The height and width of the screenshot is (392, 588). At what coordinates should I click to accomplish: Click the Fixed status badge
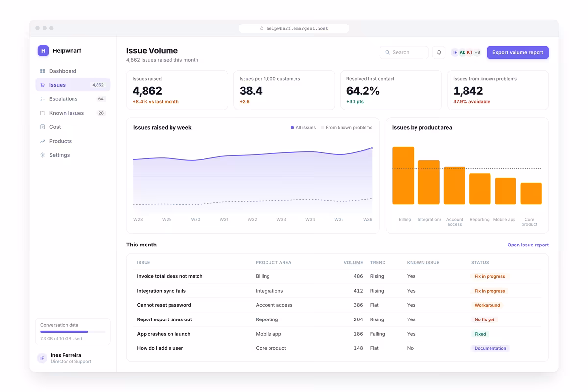pyautogui.click(x=480, y=334)
